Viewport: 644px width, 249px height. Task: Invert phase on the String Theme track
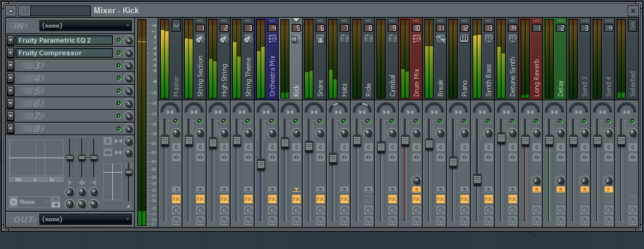(x=248, y=147)
